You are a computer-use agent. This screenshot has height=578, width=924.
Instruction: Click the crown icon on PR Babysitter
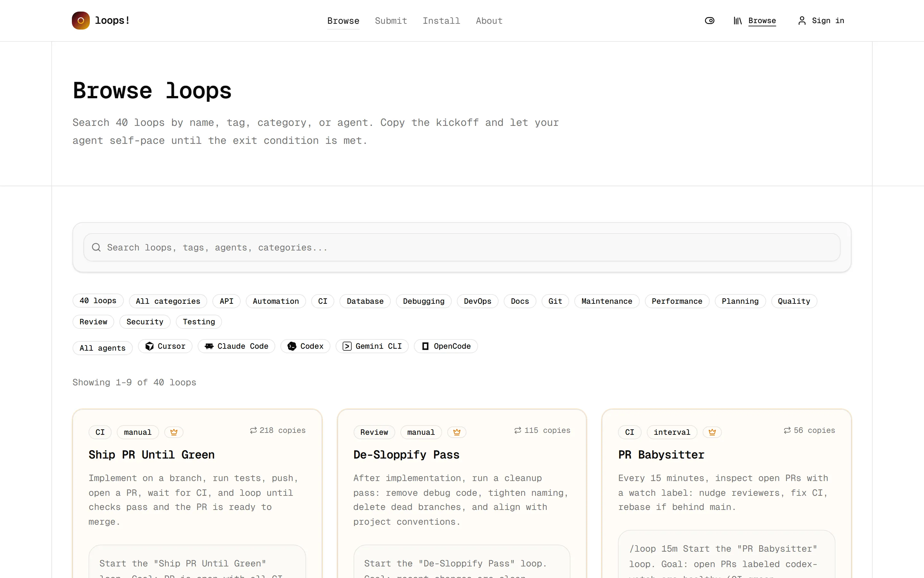(x=712, y=432)
